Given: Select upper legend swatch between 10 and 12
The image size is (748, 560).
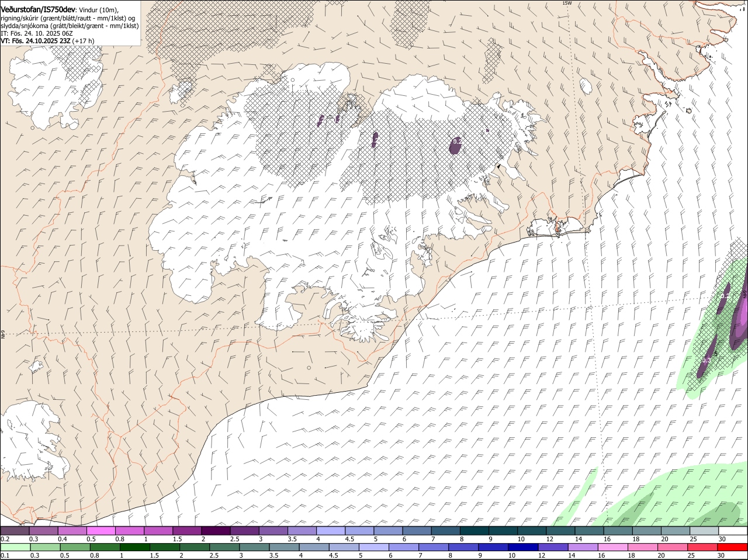Looking at the screenshot, I should (532, 531).
